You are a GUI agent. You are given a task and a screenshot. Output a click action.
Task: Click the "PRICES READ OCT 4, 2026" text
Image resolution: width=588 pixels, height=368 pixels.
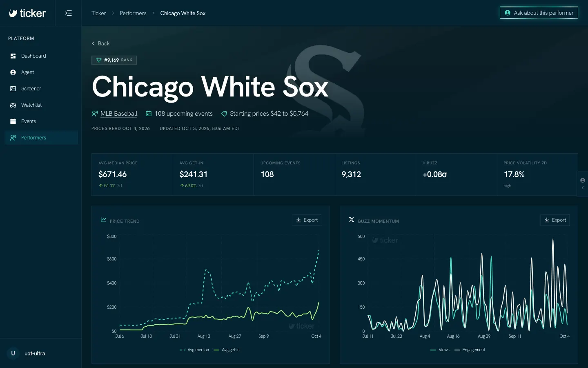(120, 128)
